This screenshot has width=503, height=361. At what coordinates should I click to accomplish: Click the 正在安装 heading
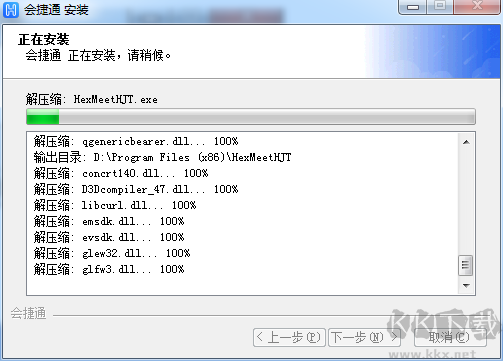pos(44,40)
